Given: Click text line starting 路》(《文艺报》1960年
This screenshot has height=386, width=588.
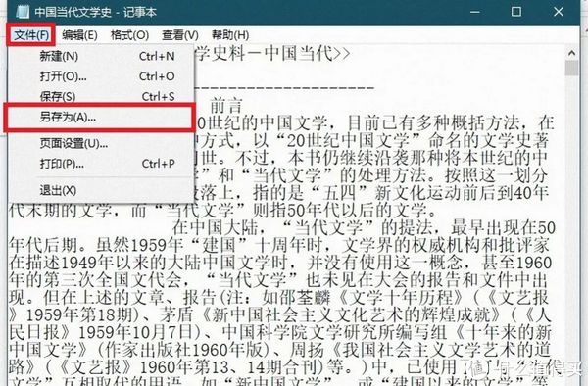Looking at the screenshot, I should pos(285,366).
